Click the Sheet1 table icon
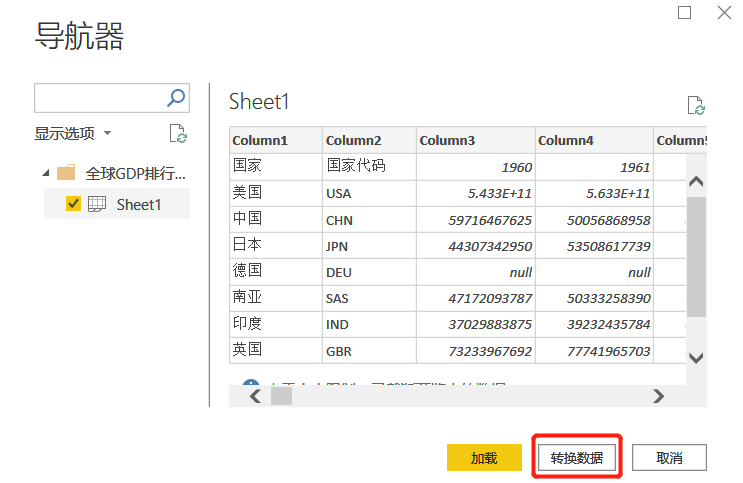Viewport: 743px width, 483px height. tap(97, 204)
